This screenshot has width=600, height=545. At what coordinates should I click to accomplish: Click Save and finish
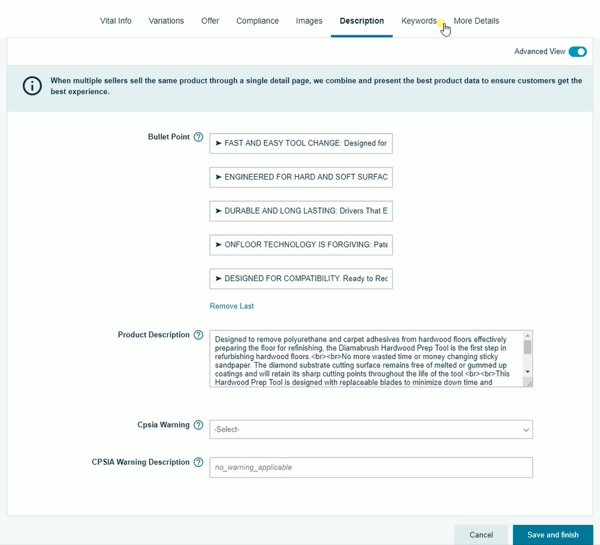553,535
